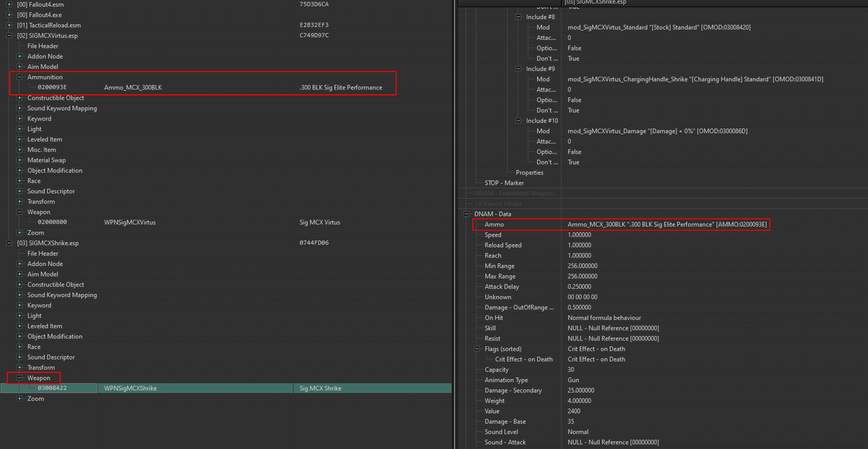Collapse the [03] SIGMCXShrike.esp node
Image resolution: width=868 pixels, height=449 pixels.
tap(9, 243)
